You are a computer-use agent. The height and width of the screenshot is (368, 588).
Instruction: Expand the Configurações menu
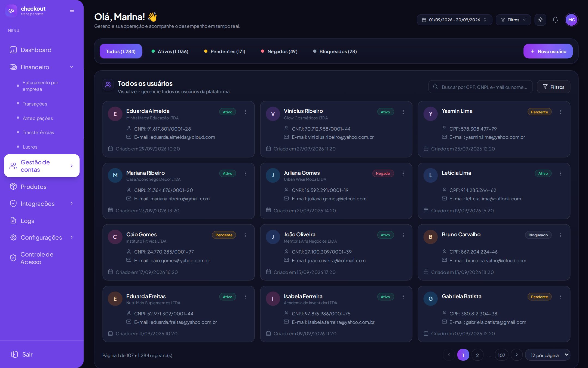pyautogui.click(x=42, y=237)
